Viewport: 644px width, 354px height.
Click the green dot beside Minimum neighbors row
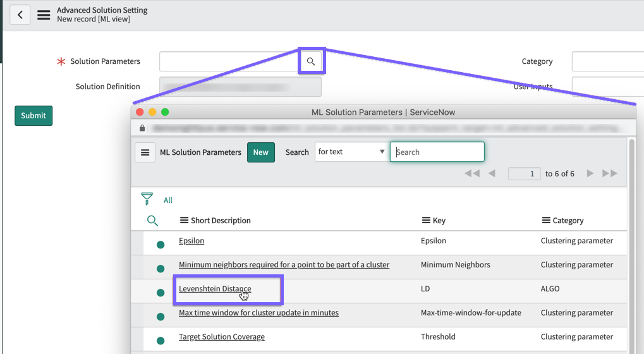(161, 269)
